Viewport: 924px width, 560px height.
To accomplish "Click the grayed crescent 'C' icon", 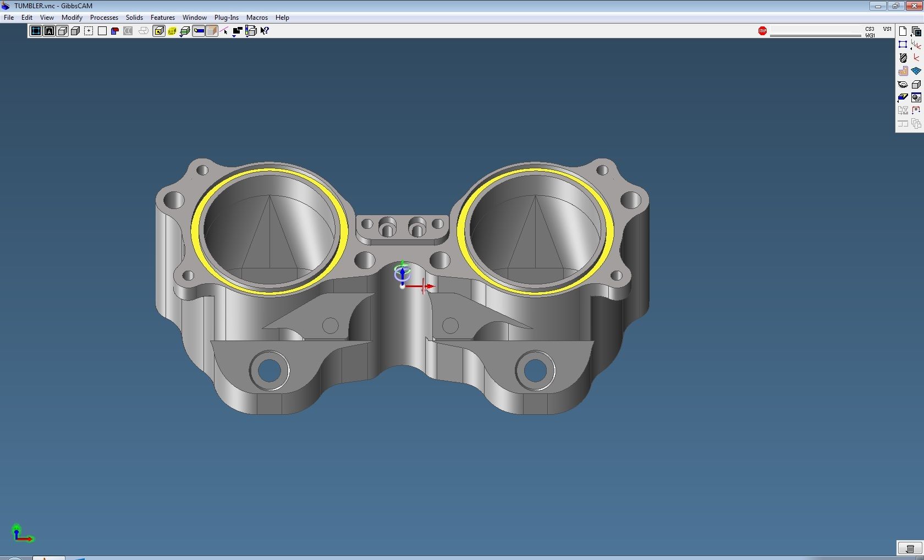I will click(128, 31).
